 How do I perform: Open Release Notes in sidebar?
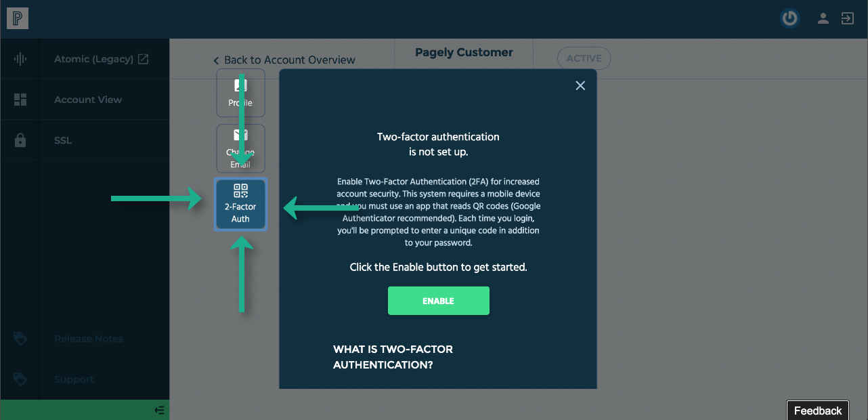89,339
